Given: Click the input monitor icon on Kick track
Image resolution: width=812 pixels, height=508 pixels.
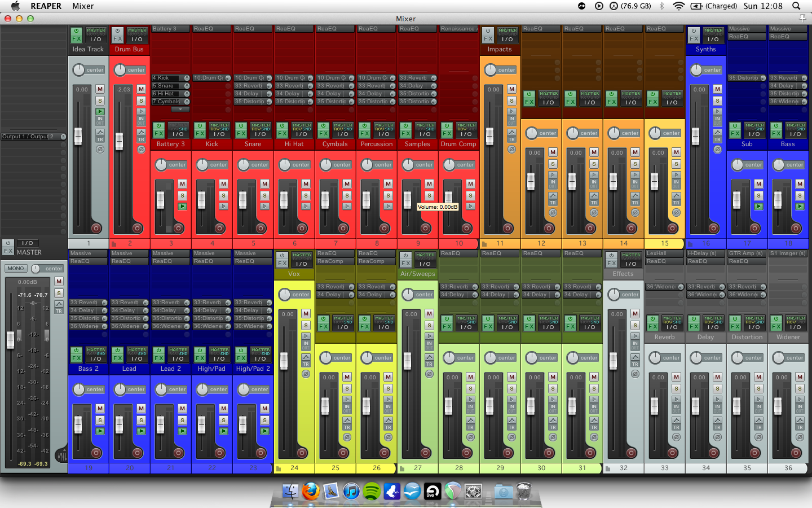Looking at the screenshot, I should (x=223, y=207).
